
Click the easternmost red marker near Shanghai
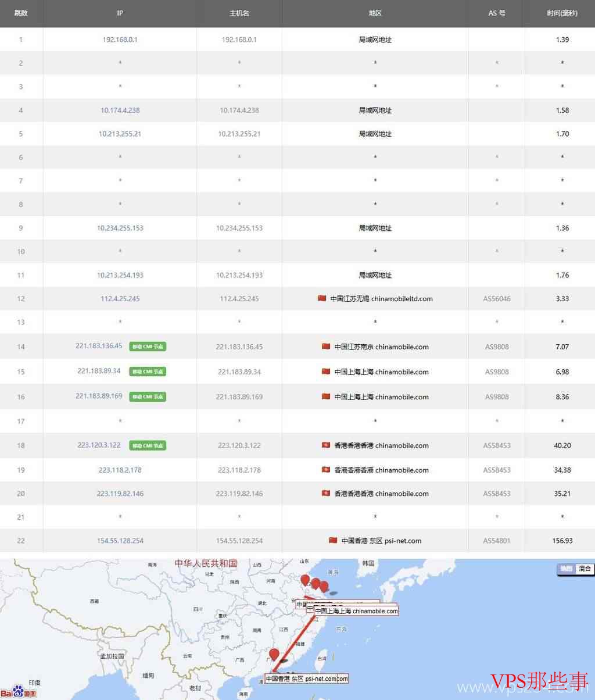[324, 587]
